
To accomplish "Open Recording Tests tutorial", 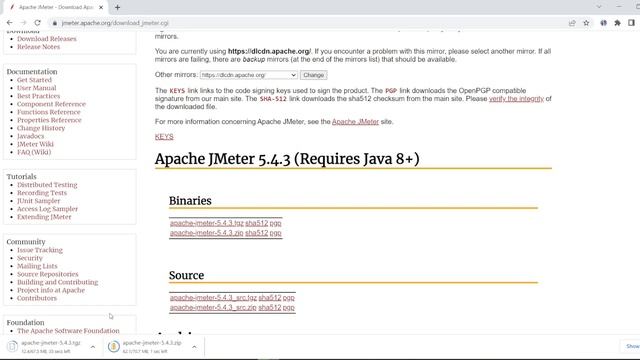I will pos(42,193).
